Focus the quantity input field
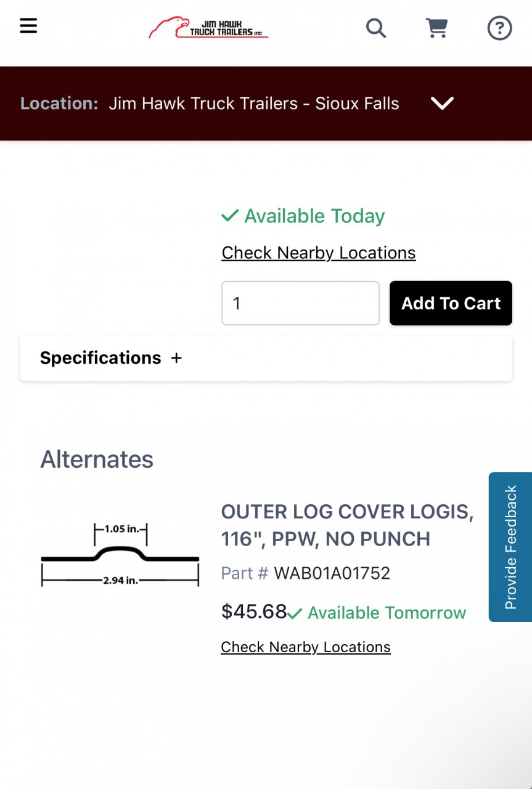Image resolution: width=532 pixels, height=789 pixels. pos(300,303)
